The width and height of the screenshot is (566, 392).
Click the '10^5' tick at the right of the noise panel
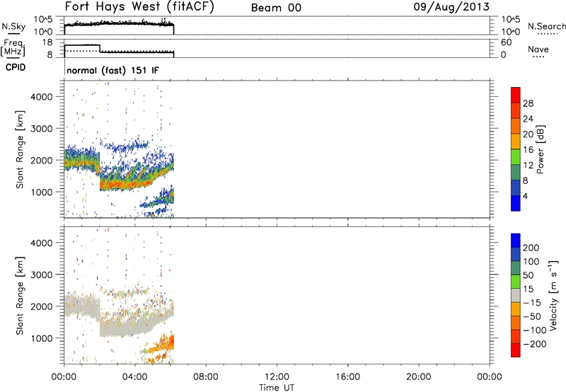[511, 19]
